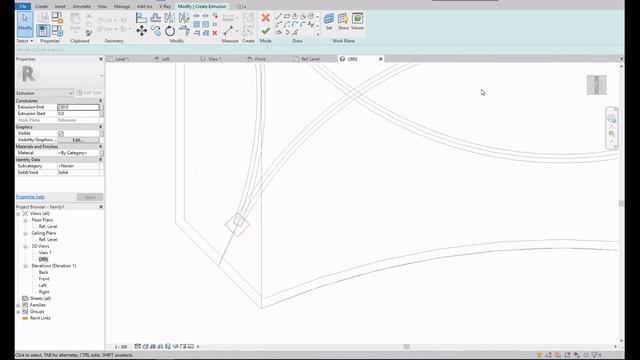Screen dimensions: 640x360
Task: Open the Manage ribbon tab
Action: tap(122, 7)
